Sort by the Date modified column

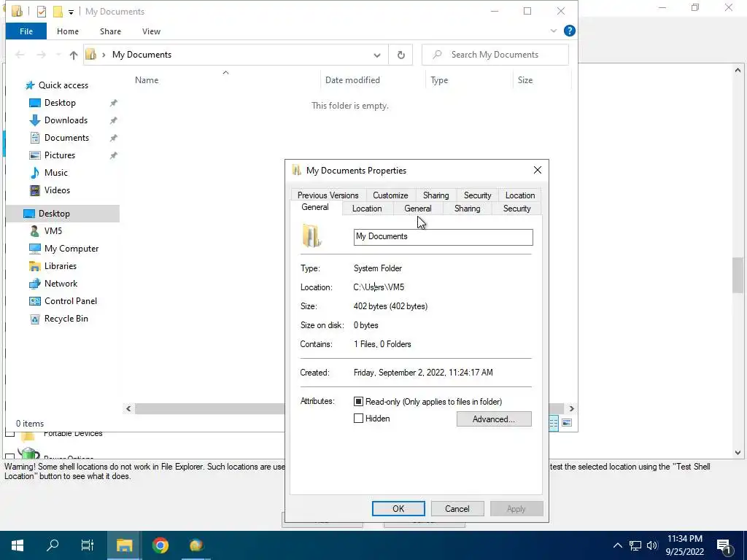point(352,80)
